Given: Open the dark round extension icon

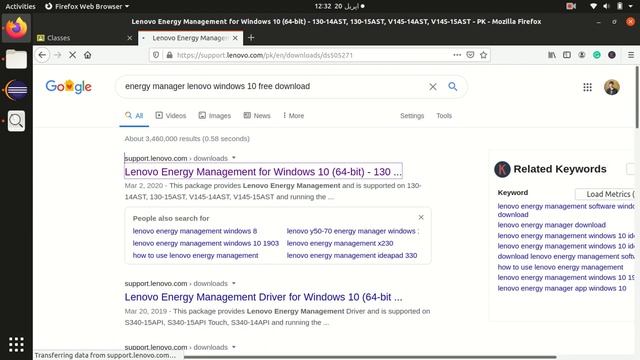Looking at the screenshot, I should tap(612, 55).
